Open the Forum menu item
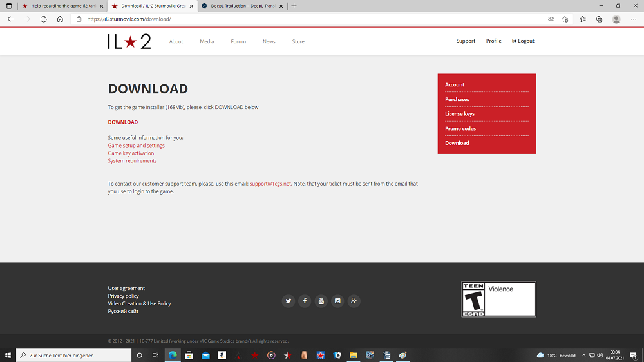The height and width of the screenshot is (362, 644). tap(238, 41)
